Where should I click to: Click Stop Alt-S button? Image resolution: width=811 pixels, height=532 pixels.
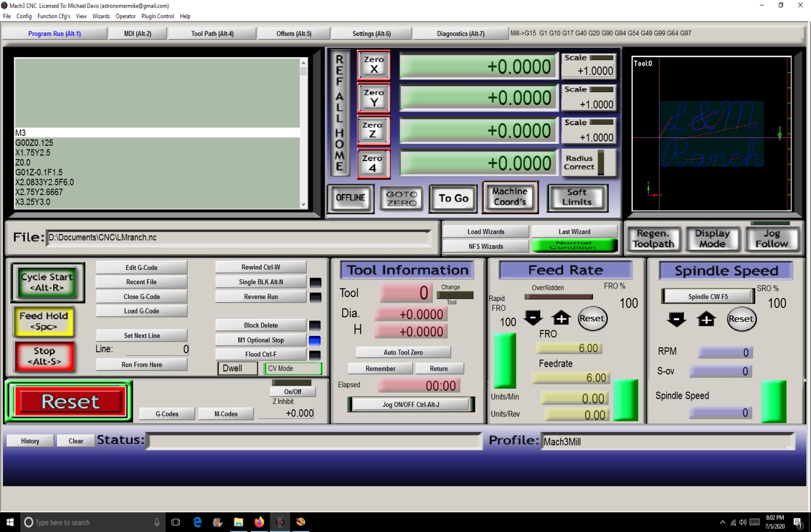point(45,356)
